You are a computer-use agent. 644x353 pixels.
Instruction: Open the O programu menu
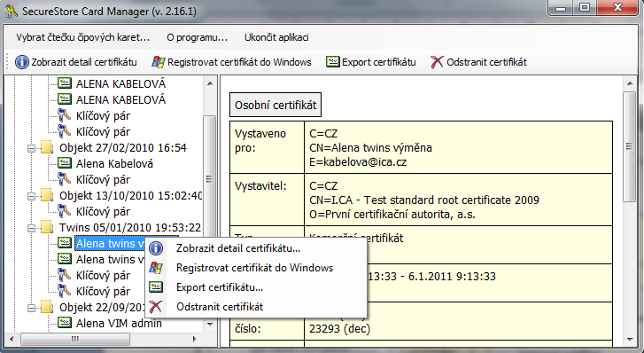[x=198, y=37]
